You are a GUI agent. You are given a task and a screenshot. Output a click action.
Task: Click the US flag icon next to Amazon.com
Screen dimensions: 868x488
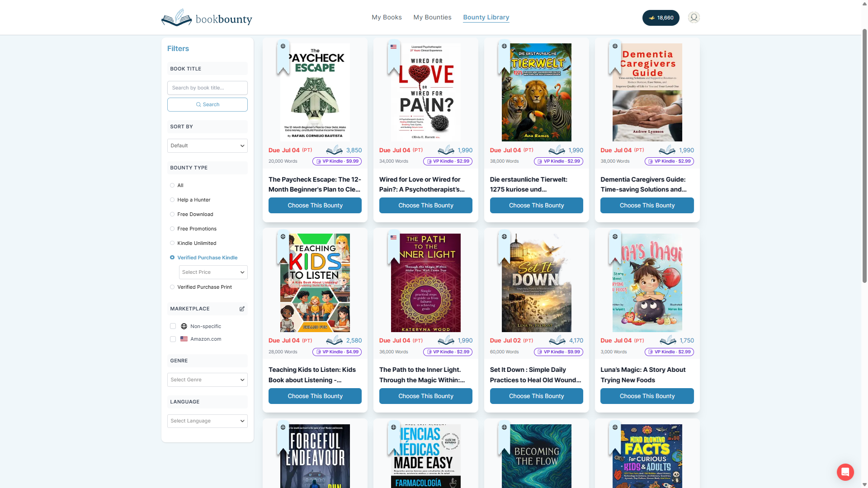pos(184,339)
